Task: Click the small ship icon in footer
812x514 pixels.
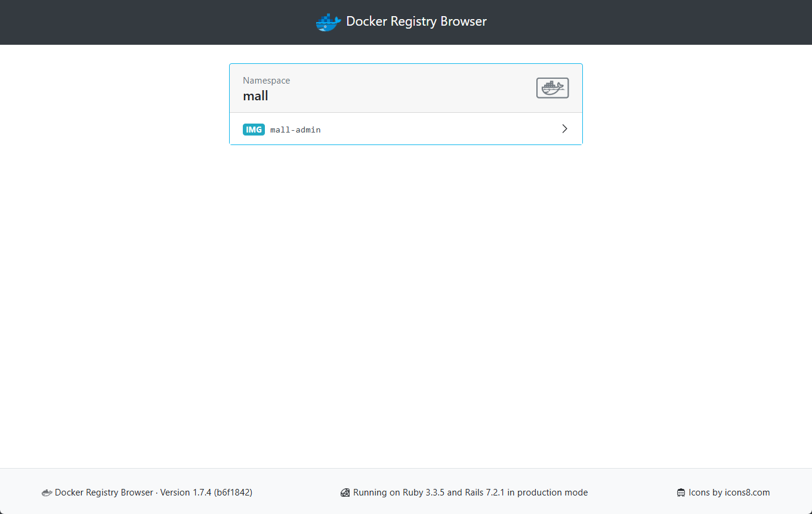Action: pos(47,493)
